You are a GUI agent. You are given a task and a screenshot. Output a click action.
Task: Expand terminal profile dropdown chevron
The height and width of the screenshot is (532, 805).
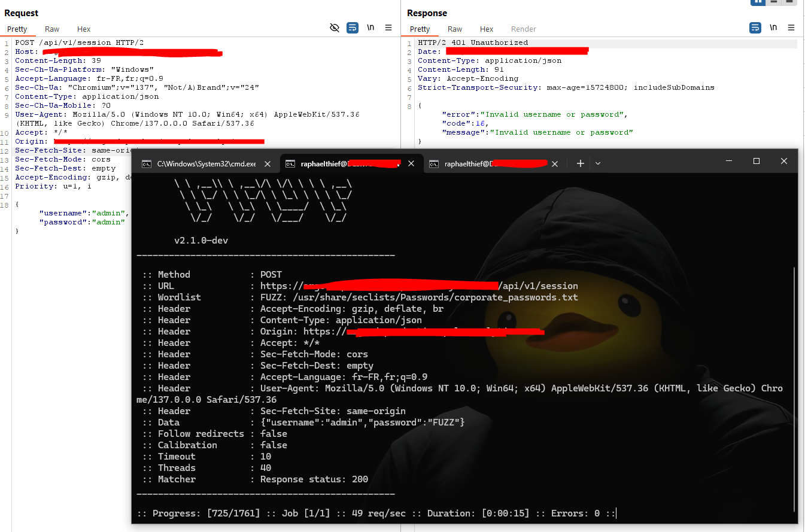pyautogui.click(x=597, y=163)
